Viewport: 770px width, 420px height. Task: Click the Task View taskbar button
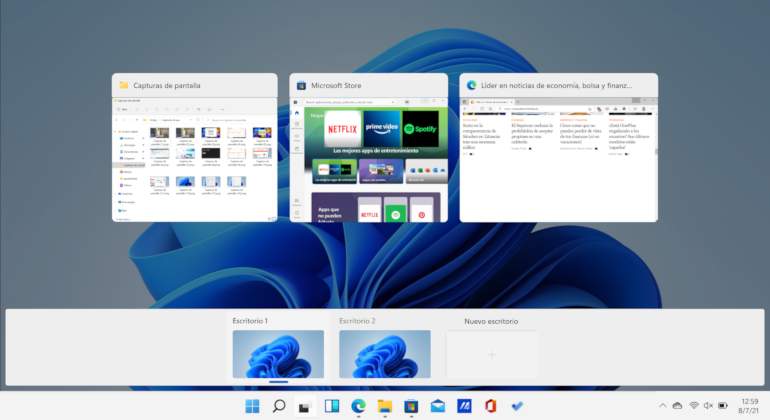tap(305, 407)
